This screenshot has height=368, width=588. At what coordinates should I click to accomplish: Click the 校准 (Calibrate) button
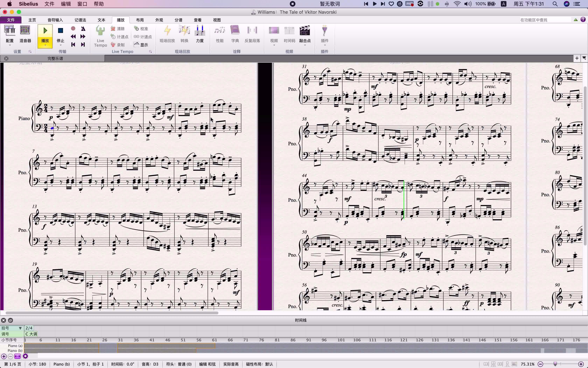141,29
